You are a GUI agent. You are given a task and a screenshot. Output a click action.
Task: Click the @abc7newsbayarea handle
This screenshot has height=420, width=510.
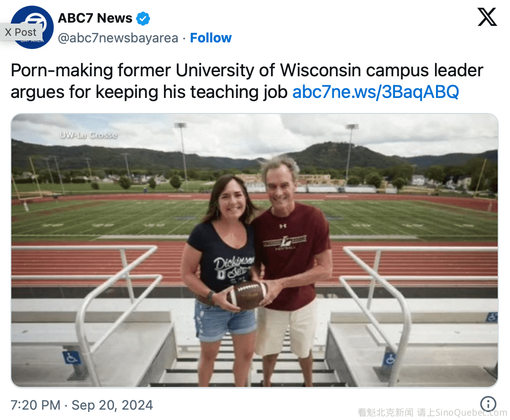(118, 38)
